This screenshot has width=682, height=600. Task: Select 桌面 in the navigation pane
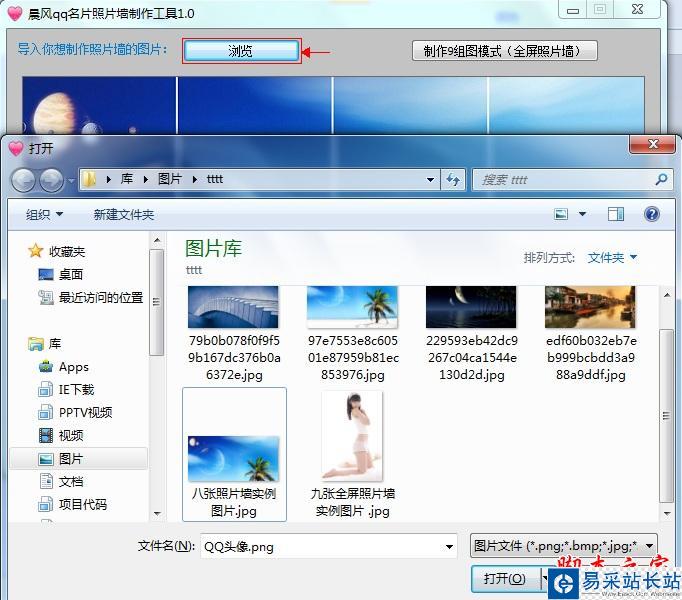(x=71, y=275)
